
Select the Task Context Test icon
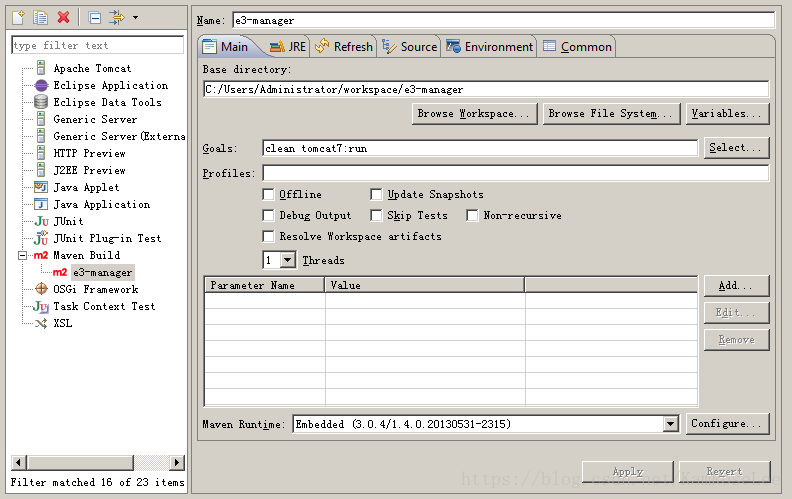pos(41,306)
